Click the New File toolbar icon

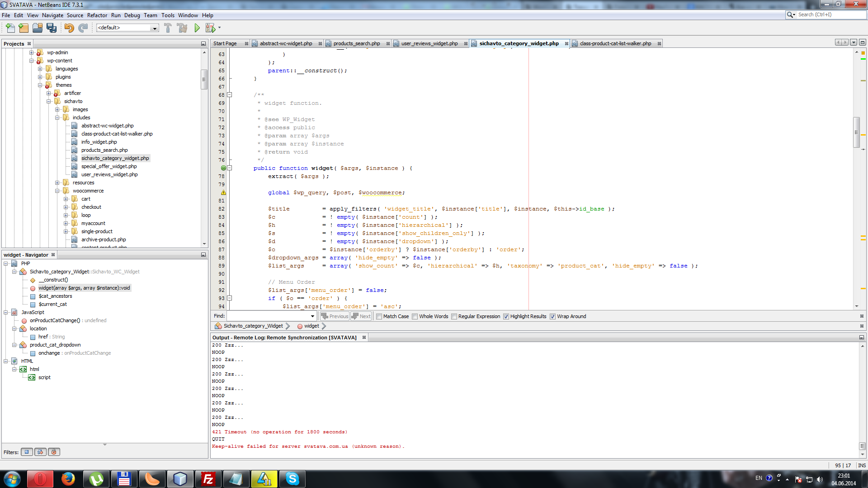pyautogui.click(x=10, y=28)
